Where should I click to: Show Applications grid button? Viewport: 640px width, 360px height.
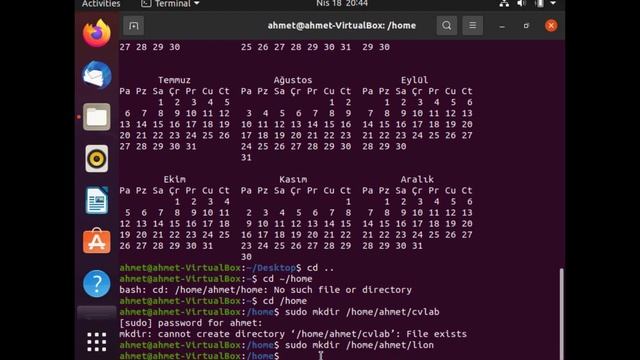(97, 342)
